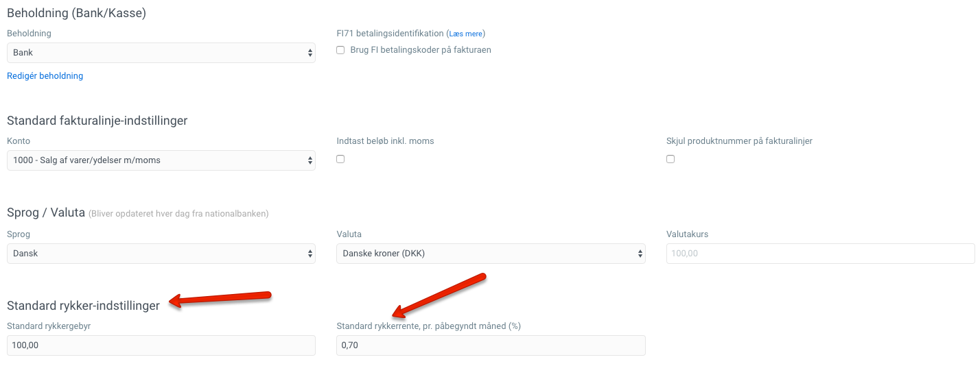
Task: Click the Standard fakturalinje-indstillinger heading
Action: (x=97, y=121)
